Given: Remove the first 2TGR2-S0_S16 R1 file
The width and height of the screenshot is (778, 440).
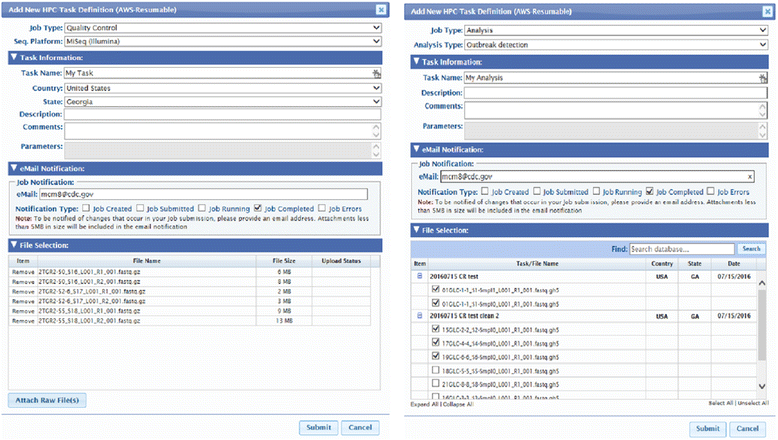Looking at the screenshot, I should tap(22, 271).
